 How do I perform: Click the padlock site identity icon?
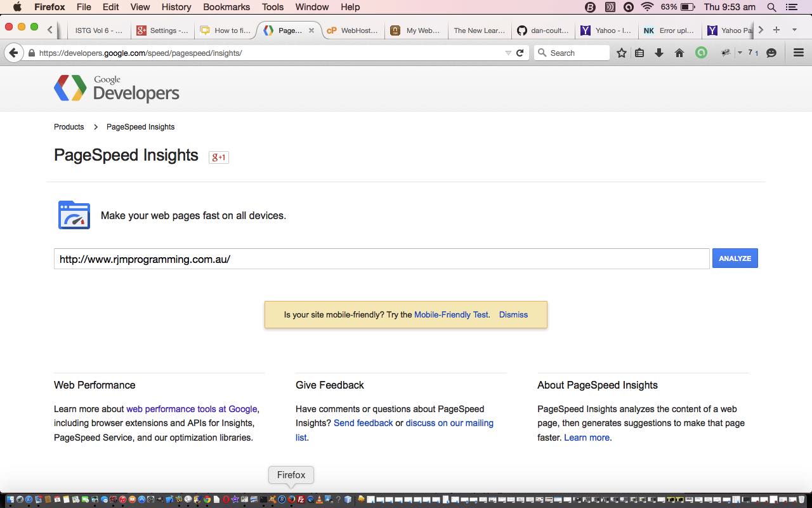click(x=32, y=53)
